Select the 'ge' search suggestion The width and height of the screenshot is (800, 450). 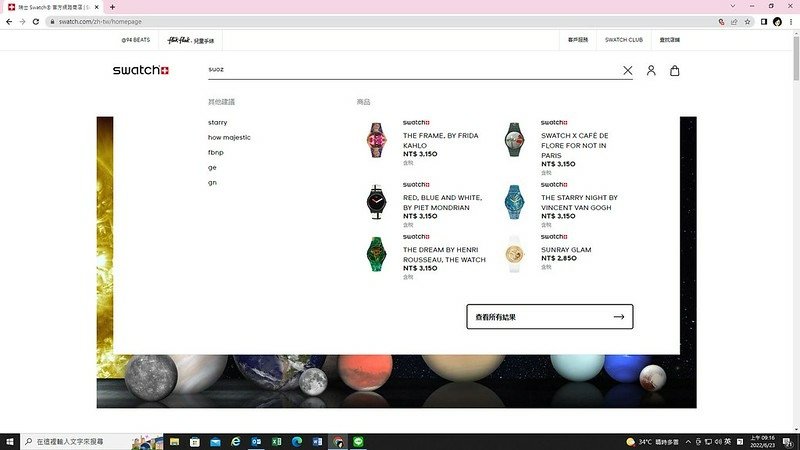(x=212, y=167)
